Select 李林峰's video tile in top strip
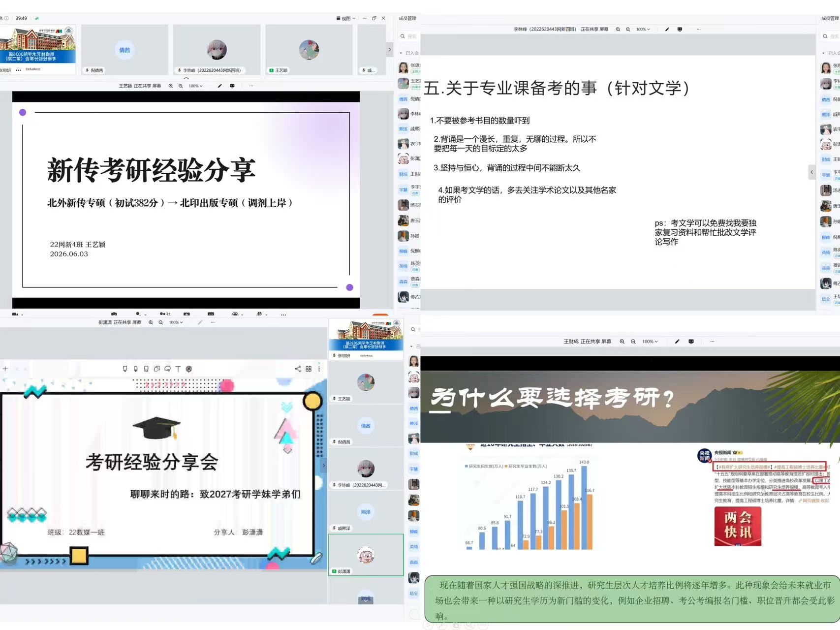Image resolution: width=840 pixels, height=630 pixels. tap(217, 49)
